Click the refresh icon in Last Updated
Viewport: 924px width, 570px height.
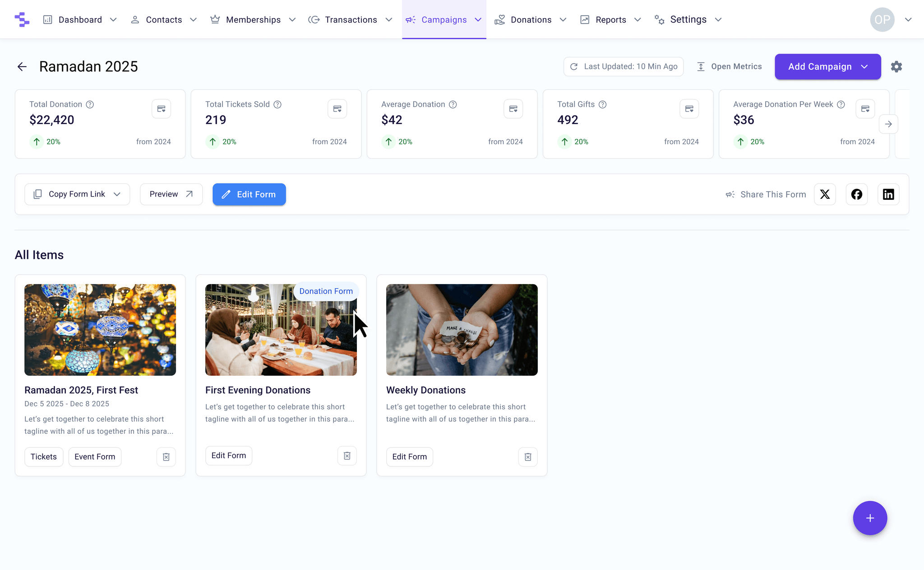(574, 67)
